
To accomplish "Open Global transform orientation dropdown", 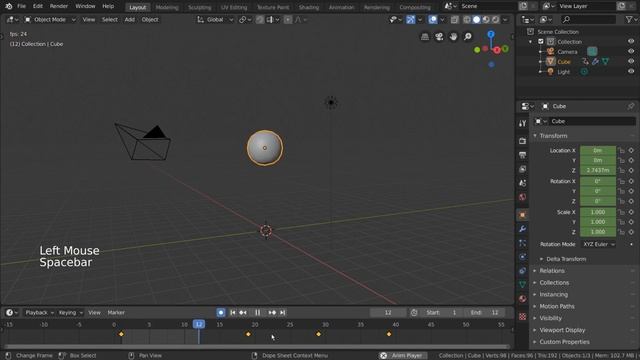I will tap(215, 19).
